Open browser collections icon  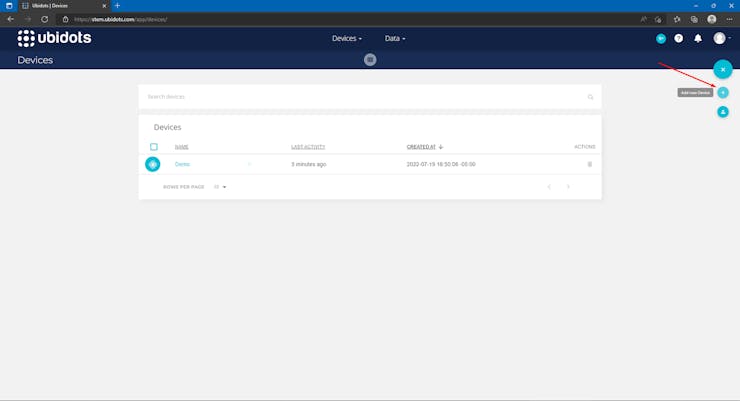pos(694,19)
